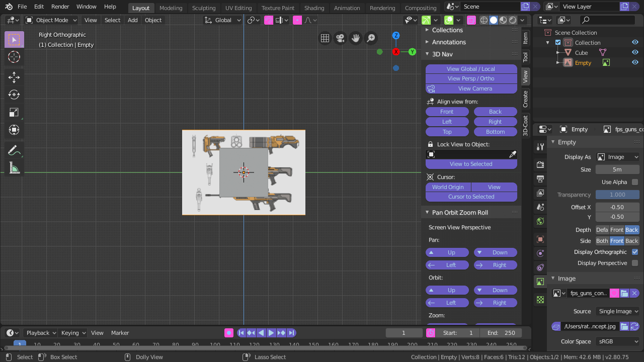Click the camera view gizmo

pos(341,38)
